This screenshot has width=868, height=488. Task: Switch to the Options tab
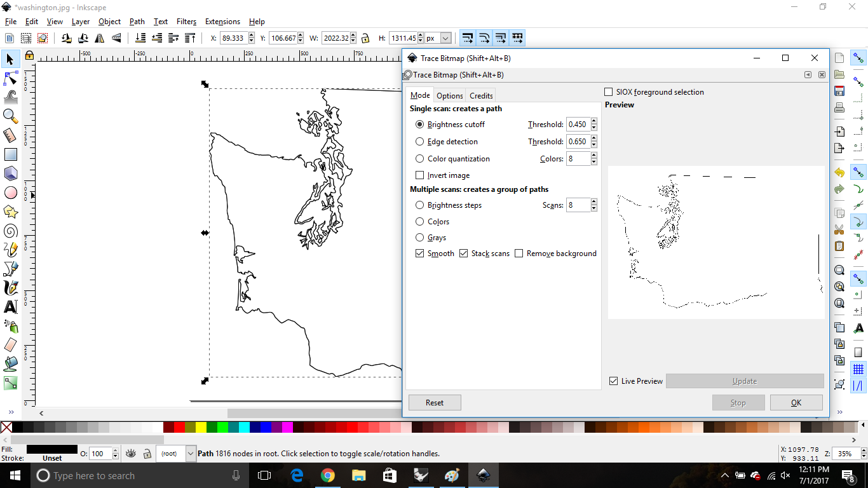pyautogui.click(x=449, y=96)
